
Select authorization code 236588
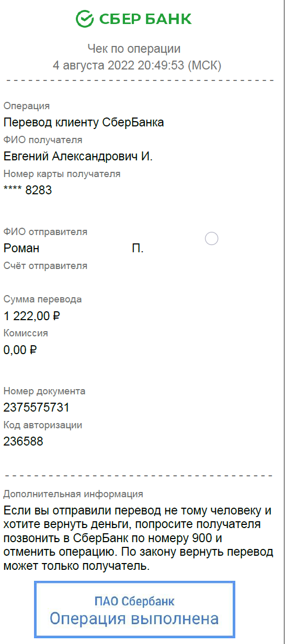click(23, 441)
